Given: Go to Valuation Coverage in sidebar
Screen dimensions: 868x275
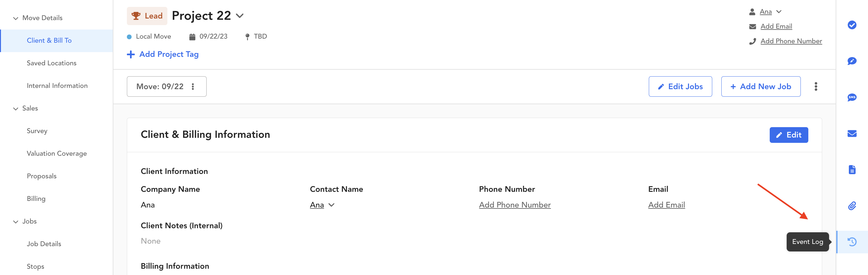Looking at the screenshot, I should coord(57,153).
